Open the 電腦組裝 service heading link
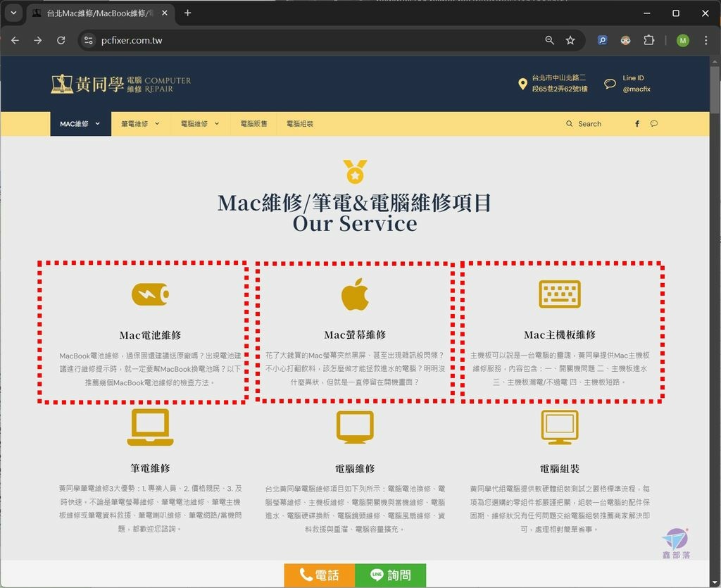Viewport: 721px width, 588px height. (x=560, y=468)
